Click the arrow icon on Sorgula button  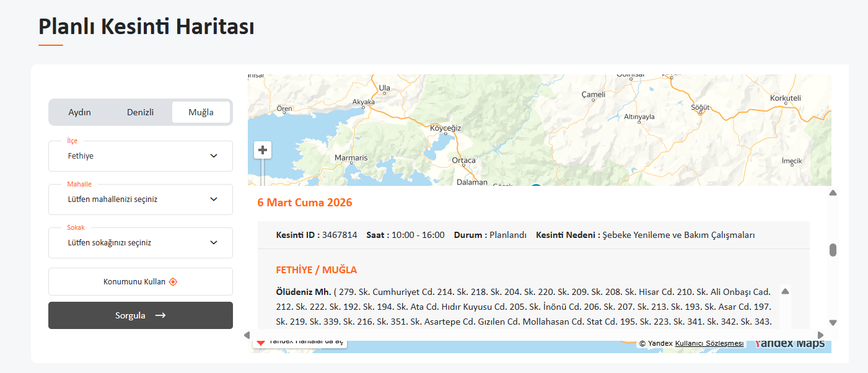click(160, 315)
